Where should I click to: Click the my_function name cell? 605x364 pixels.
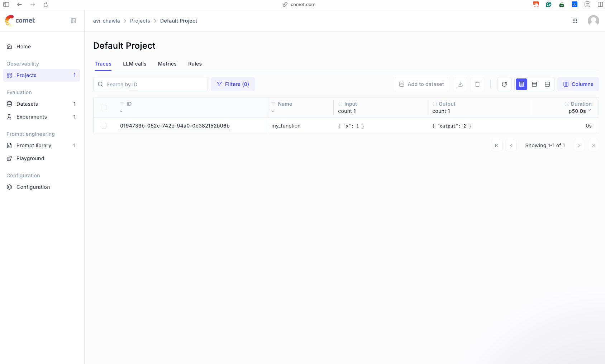point(286,126)
